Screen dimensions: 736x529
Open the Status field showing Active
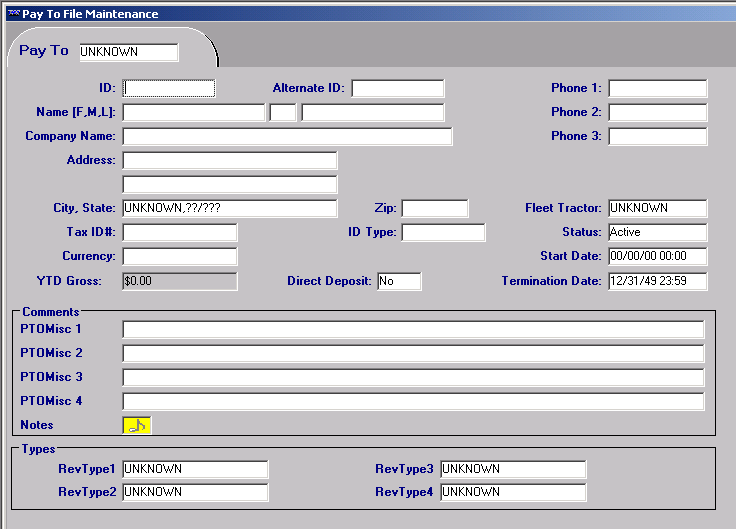[657, 232]
